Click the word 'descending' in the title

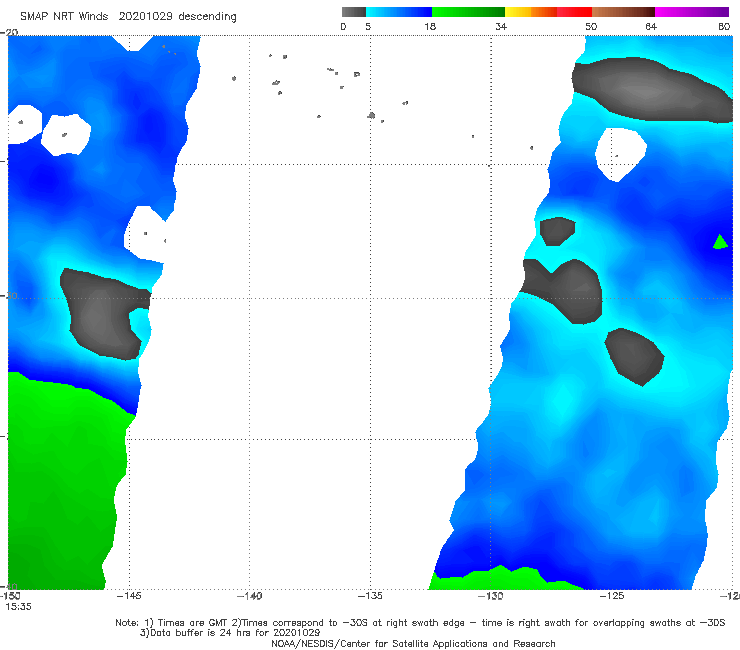click(x=208, y=17)
